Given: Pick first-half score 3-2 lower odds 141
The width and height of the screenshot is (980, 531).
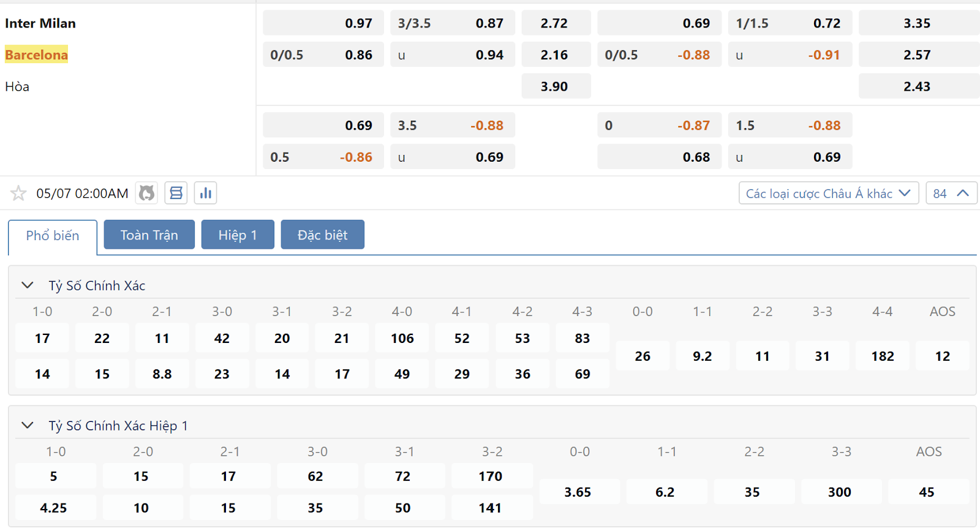Looking at the screenshot, I should (x=492, y=508).
